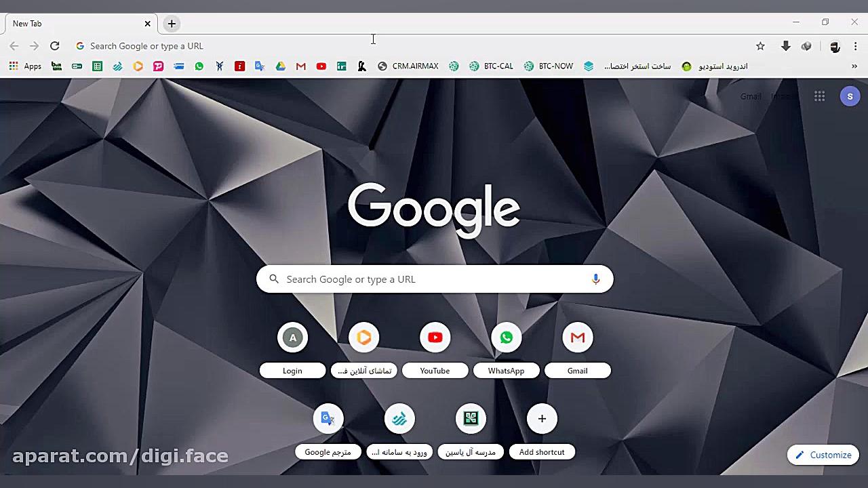Open the Google account avatar S
Screen dimensions: 868x488
(850, 96)
